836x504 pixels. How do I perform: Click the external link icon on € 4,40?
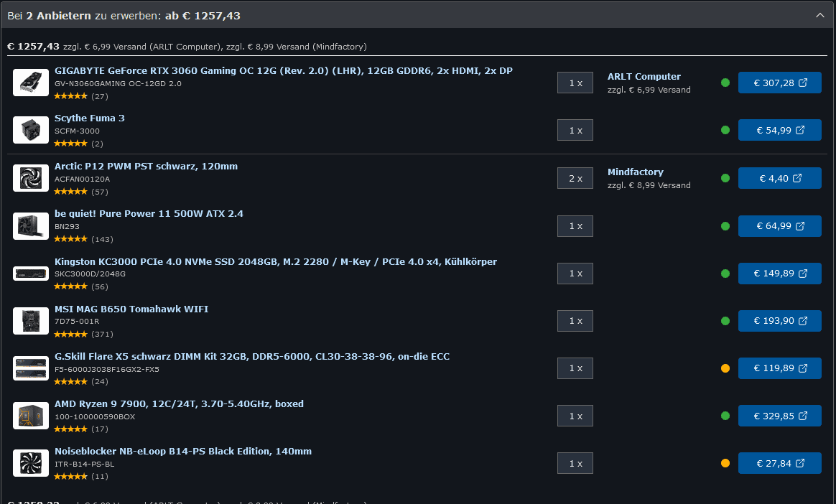point(798,177)
